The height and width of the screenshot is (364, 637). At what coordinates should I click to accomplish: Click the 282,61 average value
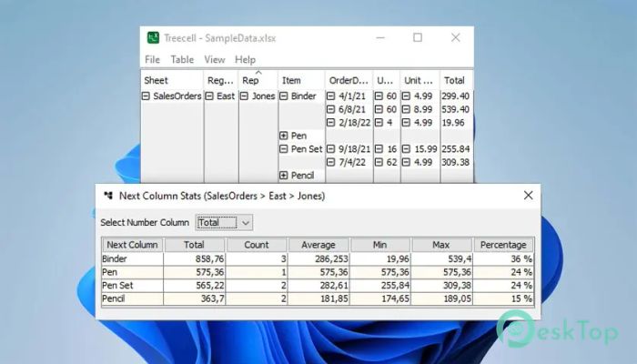(x=318, y=286)
